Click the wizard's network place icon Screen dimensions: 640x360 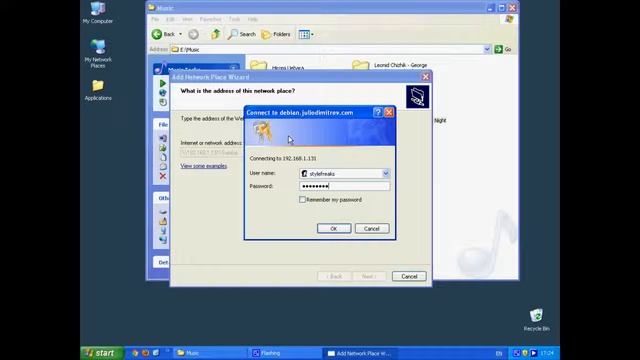point(417,97)
